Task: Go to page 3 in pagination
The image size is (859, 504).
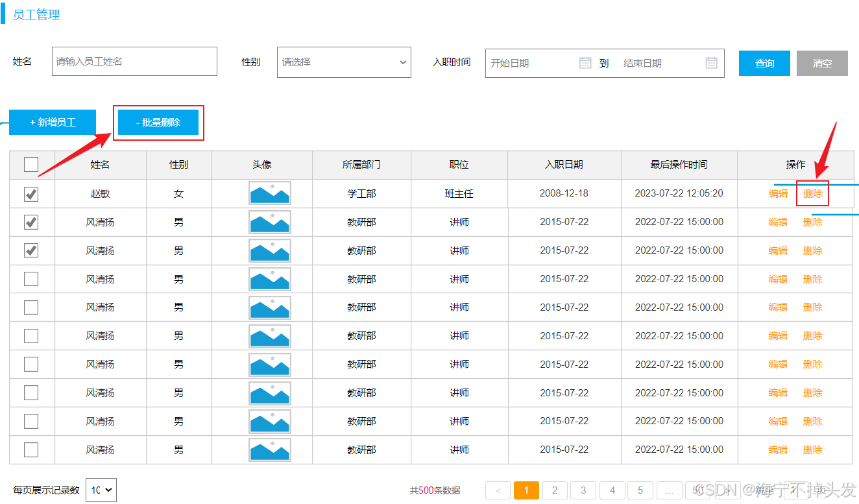Action: point(583,490)
